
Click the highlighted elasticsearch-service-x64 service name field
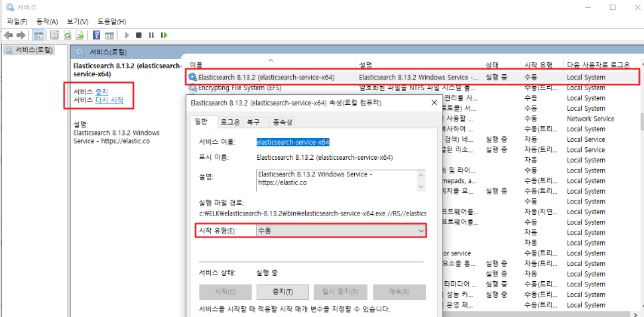293,142
